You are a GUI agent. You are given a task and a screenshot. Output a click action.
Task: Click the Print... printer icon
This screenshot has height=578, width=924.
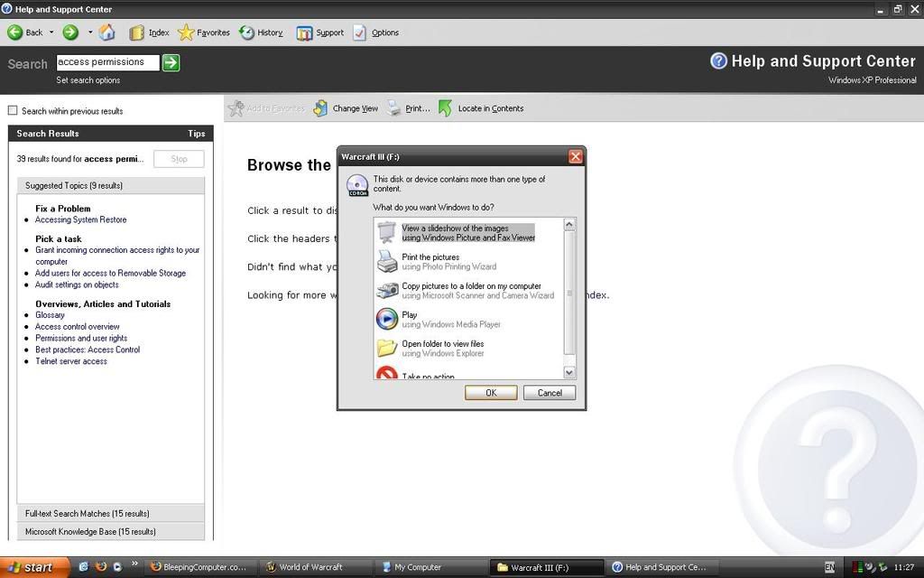393,108
